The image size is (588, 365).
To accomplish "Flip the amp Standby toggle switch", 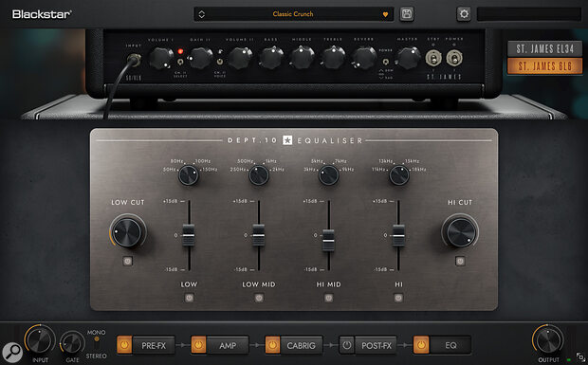I will tap(433, 58).
